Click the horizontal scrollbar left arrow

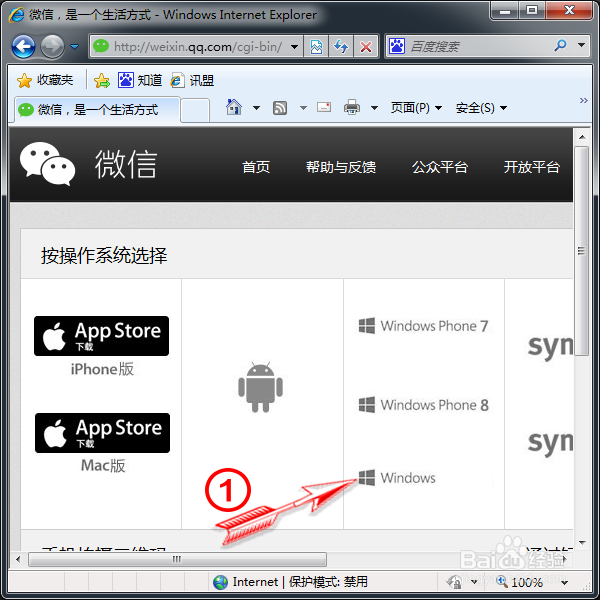(18, 559)
